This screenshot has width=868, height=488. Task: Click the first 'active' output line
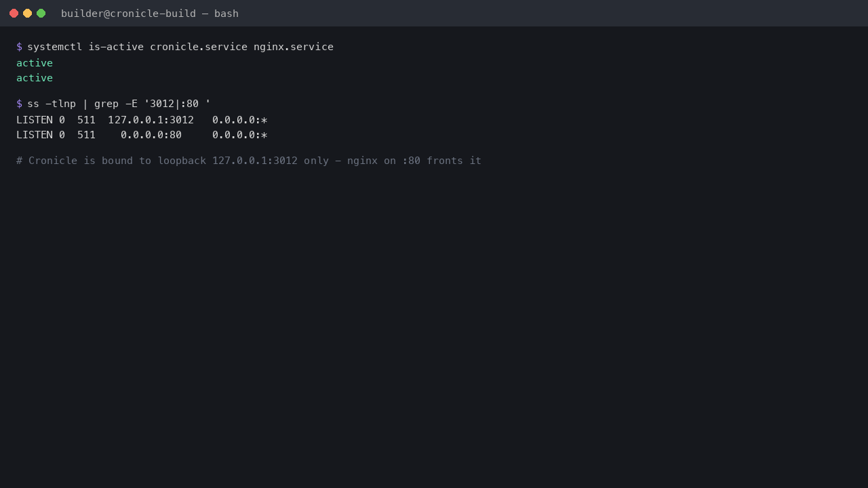(35, 63)
